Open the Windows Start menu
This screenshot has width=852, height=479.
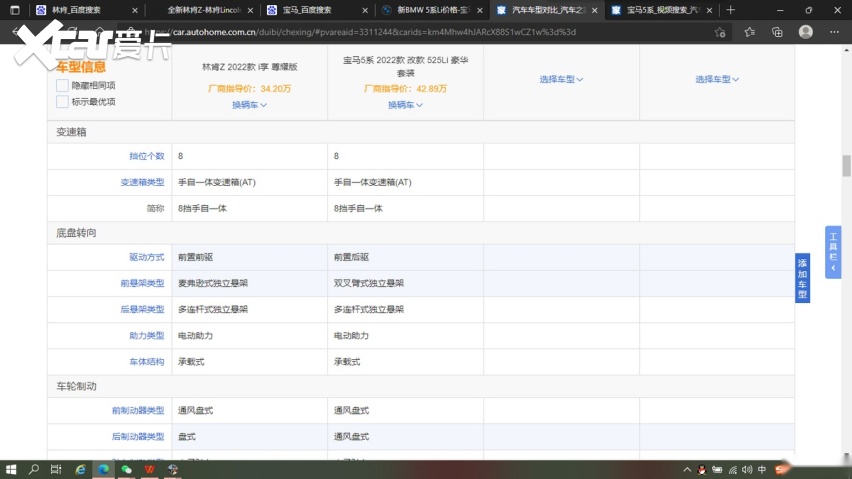click(10, 469)
